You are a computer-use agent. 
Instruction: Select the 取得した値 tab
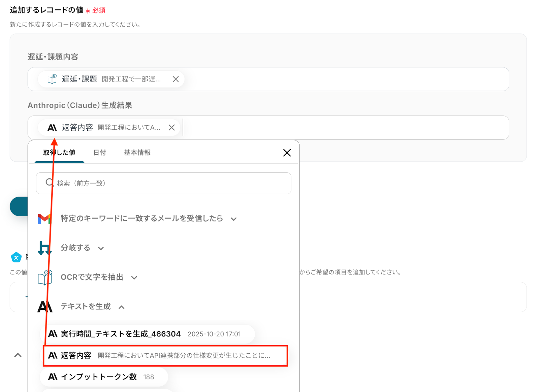coord(59,153)
